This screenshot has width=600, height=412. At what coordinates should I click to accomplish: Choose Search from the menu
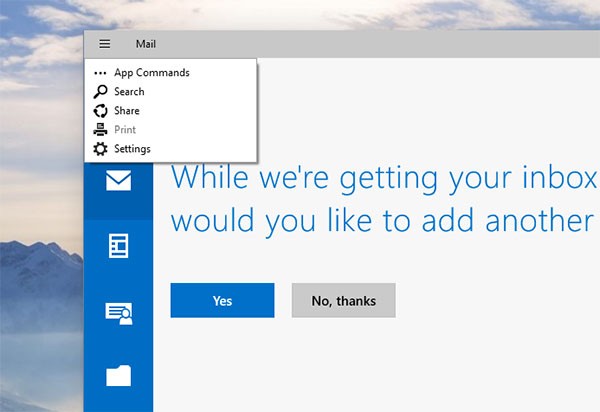(x=170, y=92)
